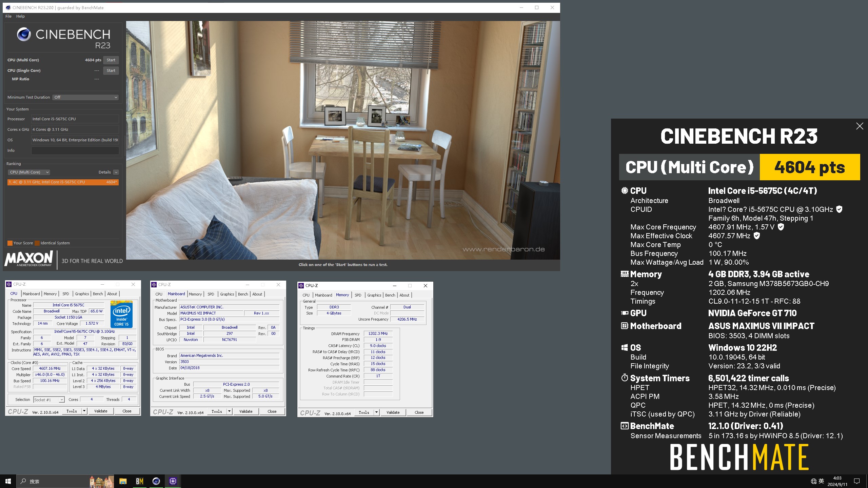Click the CPU-Z title icon in first window
Image resolution: width=868 pixels, height=488 pixels.
click(x=9, y=284)
